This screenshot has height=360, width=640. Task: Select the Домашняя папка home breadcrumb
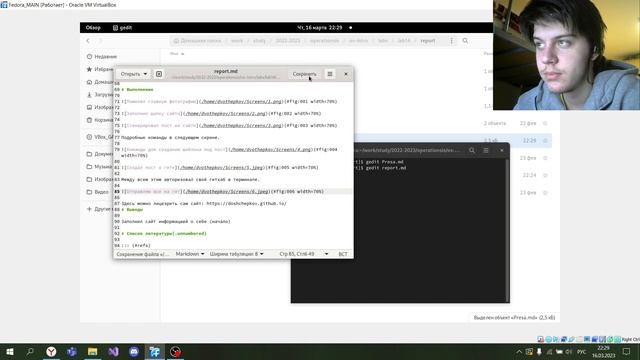coord(198,41)
